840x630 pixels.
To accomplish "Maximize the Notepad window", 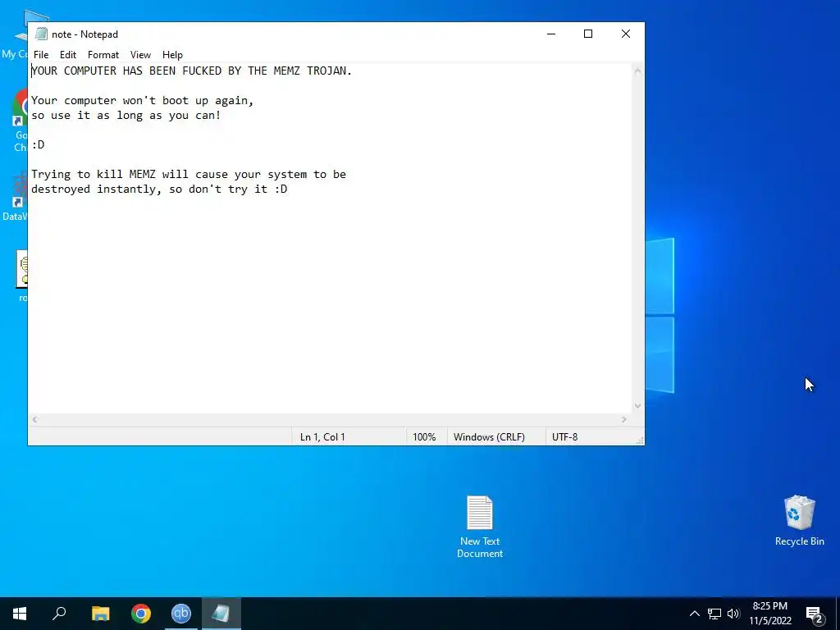I will tap(588, 34).
